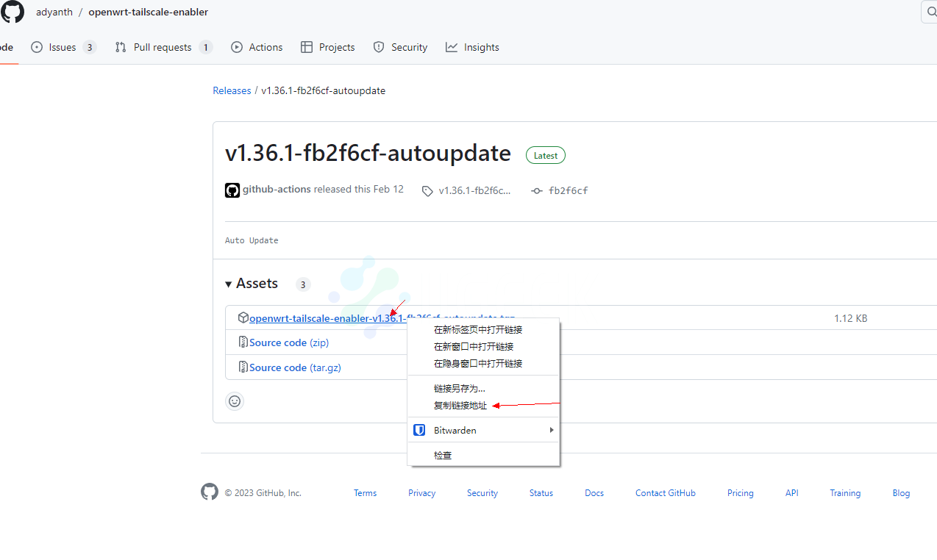Go to the Releases breadcrumb link
937x560 pixels.
pos(232,90)
